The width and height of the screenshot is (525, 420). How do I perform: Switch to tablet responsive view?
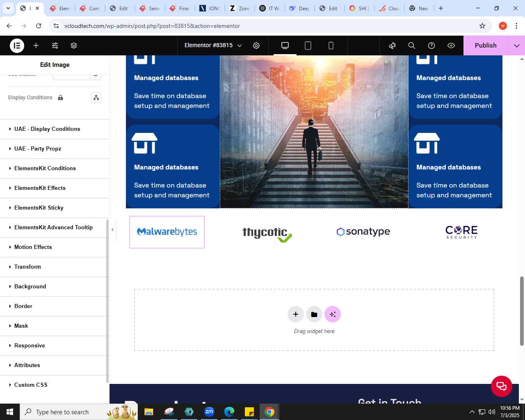(x=308, y=46)
